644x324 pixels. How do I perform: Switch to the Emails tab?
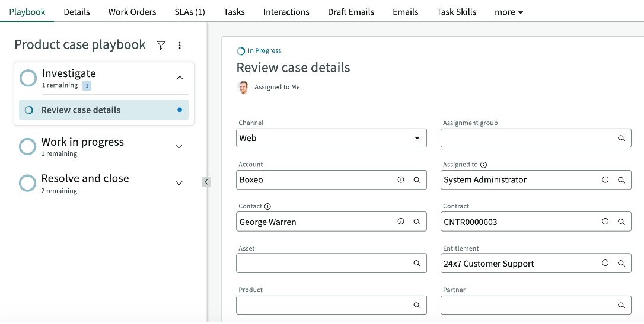pyautogui.click(x=406, y=12)
